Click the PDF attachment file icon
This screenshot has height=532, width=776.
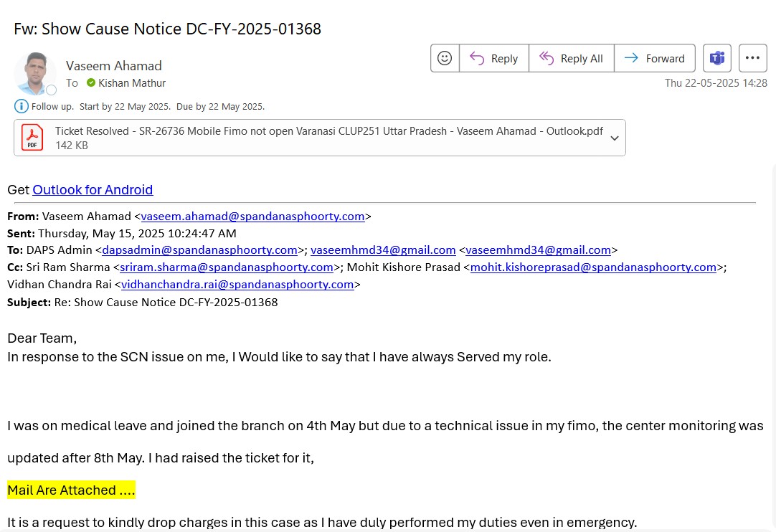32,137
